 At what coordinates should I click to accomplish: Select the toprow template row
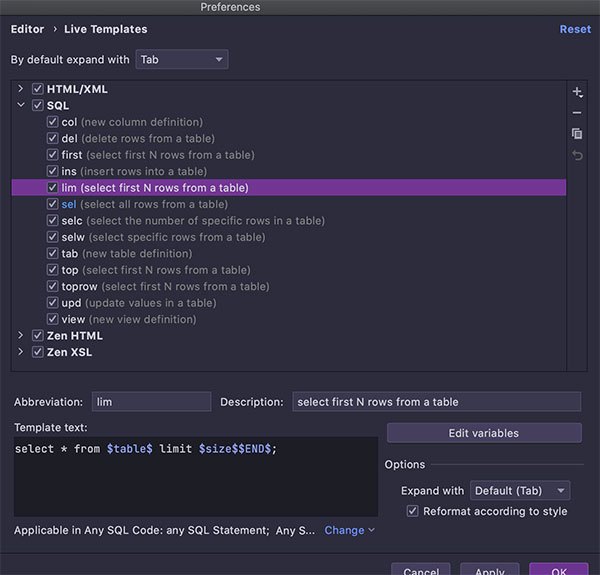point(289,287)
